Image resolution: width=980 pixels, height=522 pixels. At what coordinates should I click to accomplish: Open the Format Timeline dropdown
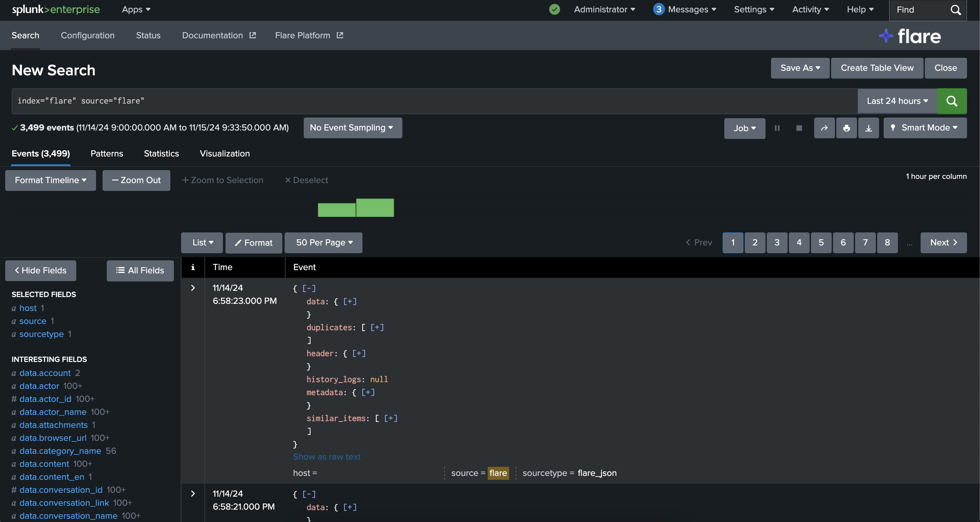coord(50,180)
